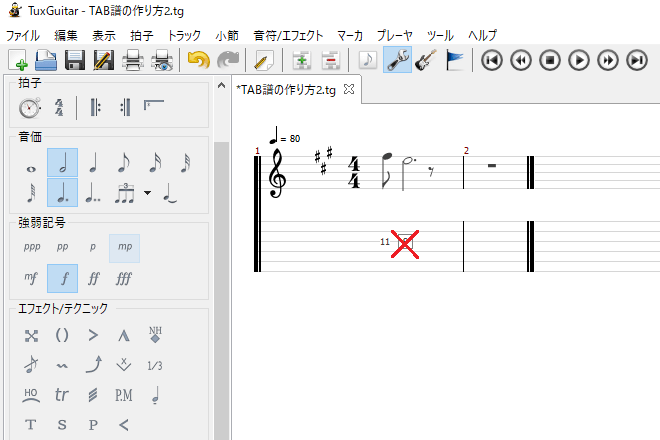Screen dimensions: 660x440
Task: Open the 編集 menu
Action: pyautogui.click(x=66, y=35)
